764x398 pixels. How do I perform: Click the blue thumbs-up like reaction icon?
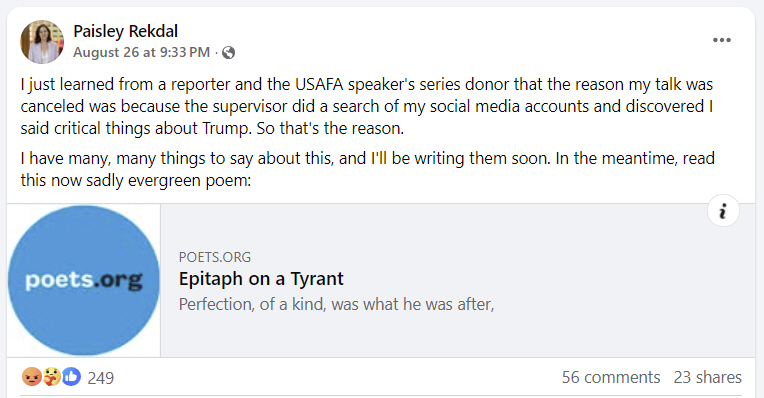(71, 377)
